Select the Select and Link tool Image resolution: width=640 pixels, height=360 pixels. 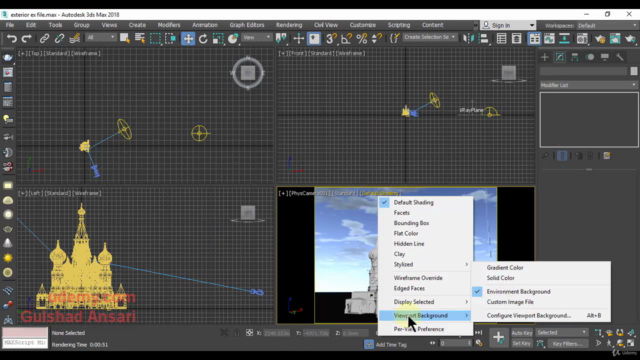44,38
